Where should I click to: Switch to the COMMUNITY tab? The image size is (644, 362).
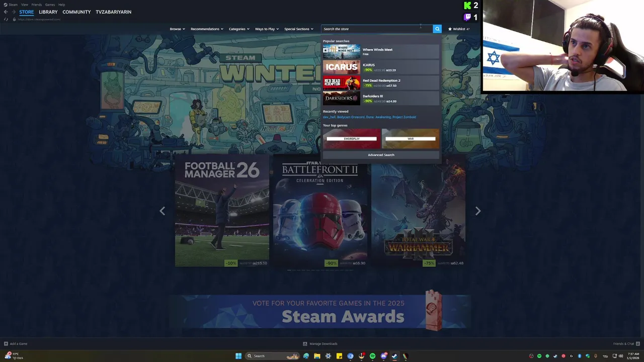point(76,12)
